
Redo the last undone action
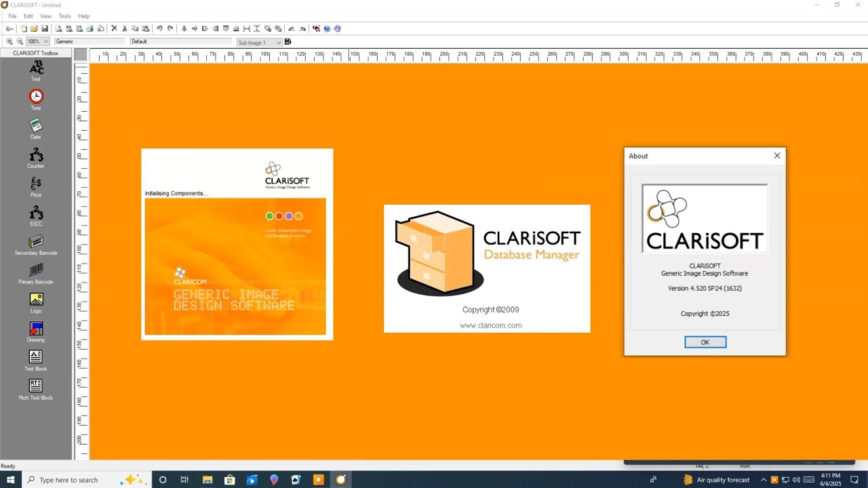tap(170, 28)
